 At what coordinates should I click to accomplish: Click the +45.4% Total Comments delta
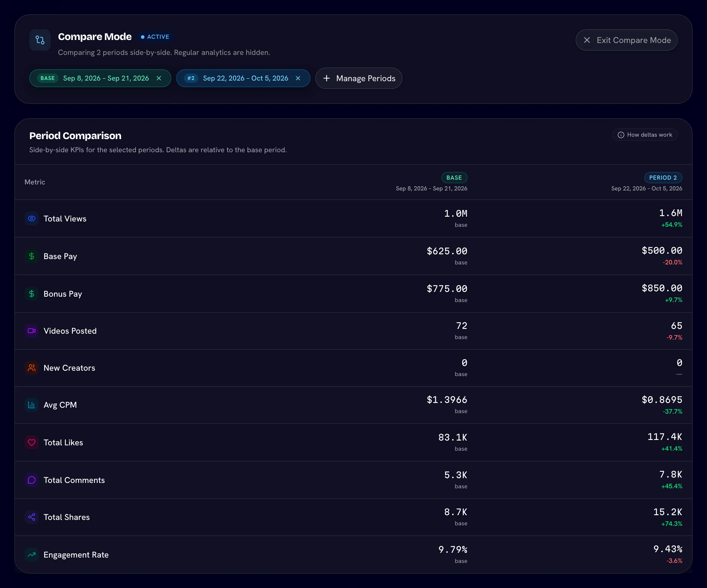pyautogui.click(x=672, y=486)
